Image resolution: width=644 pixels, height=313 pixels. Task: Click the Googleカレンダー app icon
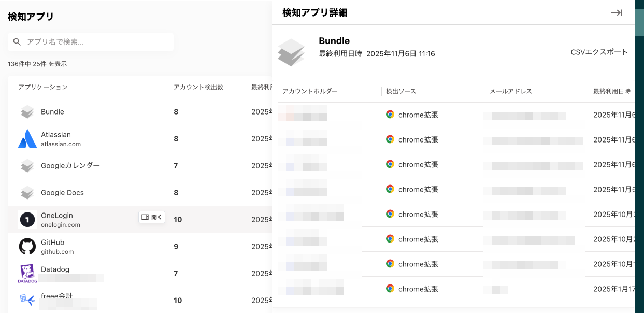(x=26, y=165)
